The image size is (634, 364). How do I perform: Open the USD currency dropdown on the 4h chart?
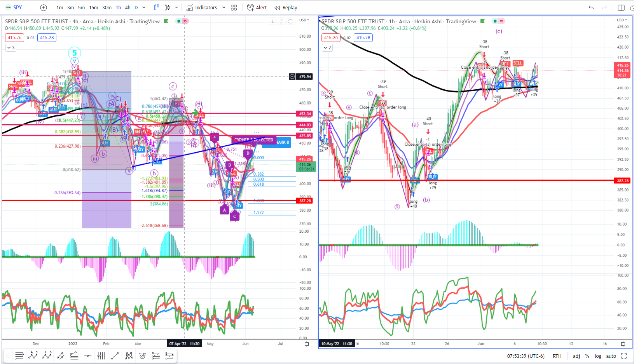304,20
